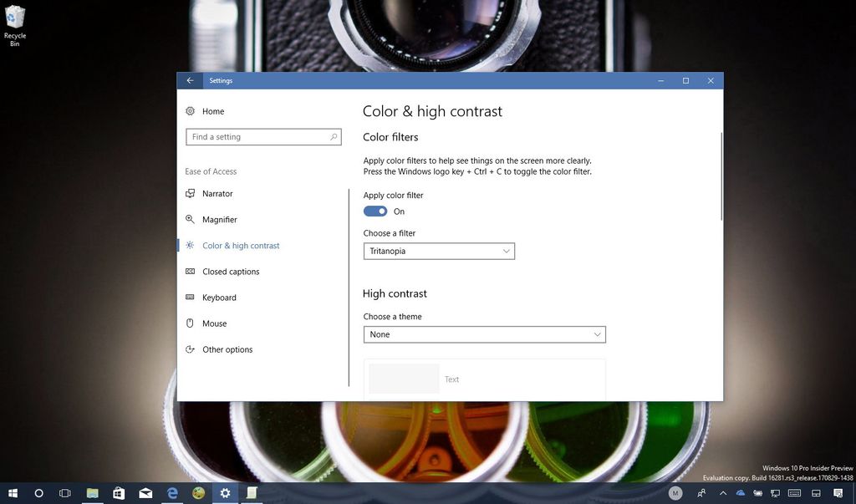Select the Narrator icon in Ease of Access
Viewport: 856px width, 504px height.
pos(192,193)
